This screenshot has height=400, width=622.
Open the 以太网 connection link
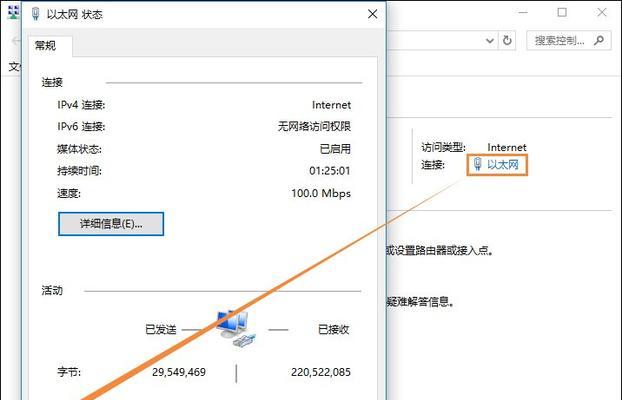[503, 164]
